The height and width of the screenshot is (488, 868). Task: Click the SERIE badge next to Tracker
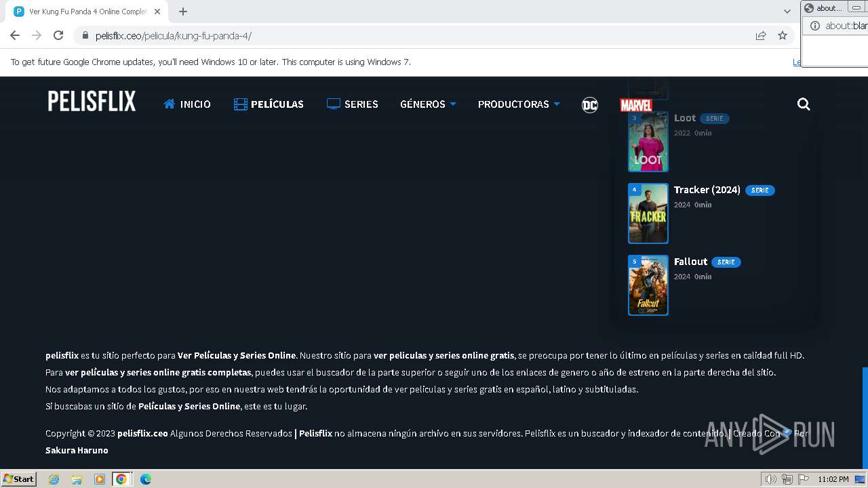(x=760, y=190)
